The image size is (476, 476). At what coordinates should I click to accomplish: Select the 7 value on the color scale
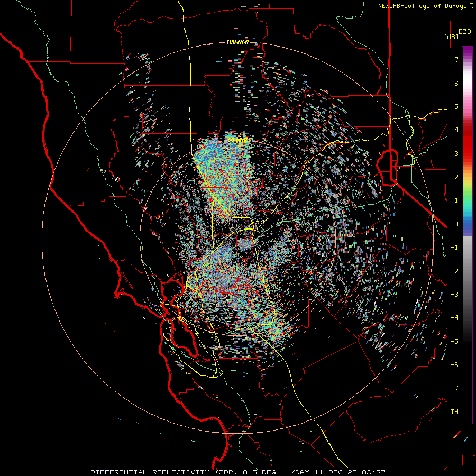(456, 59)
